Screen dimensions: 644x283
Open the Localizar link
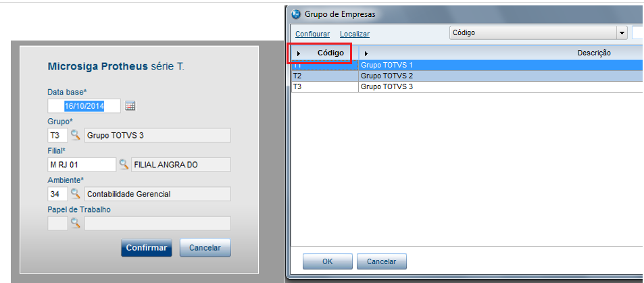click(x=355, y=34)
